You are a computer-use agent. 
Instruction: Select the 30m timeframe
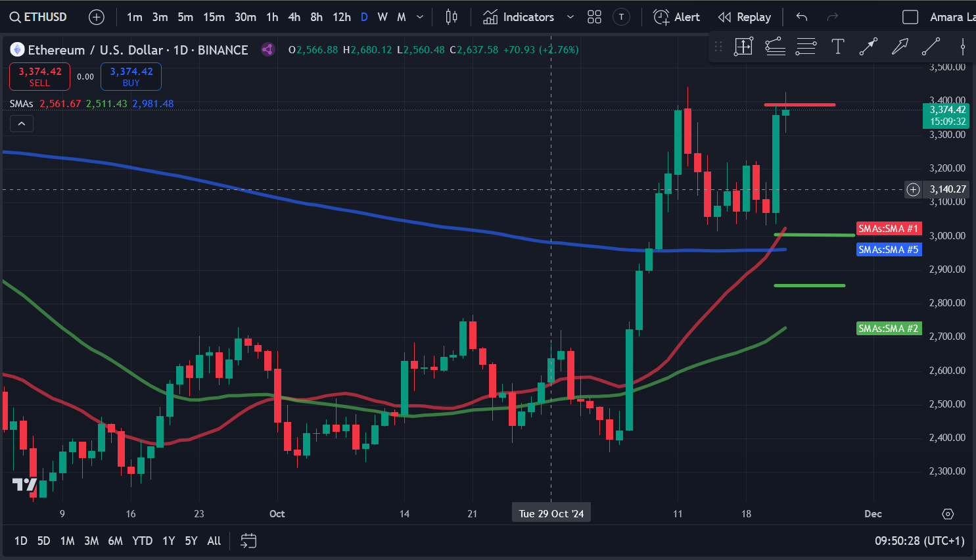pos(245,17)
